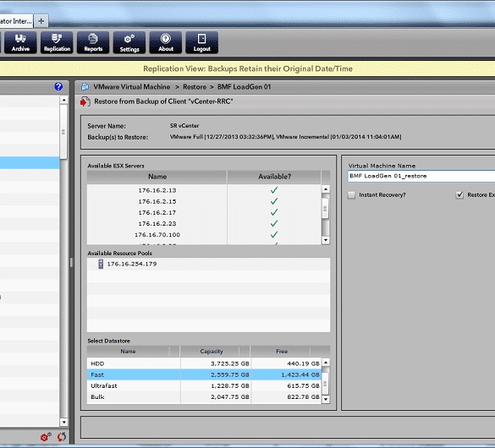The height and width of the screenshot is (448, 495).
Task: Click the green checkmark for 176.16.2.15
Action: (x=274, y=201)
